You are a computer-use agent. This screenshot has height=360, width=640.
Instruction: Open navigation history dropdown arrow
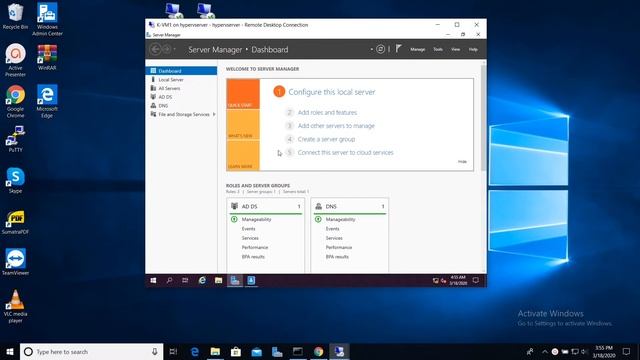point(175,49)
